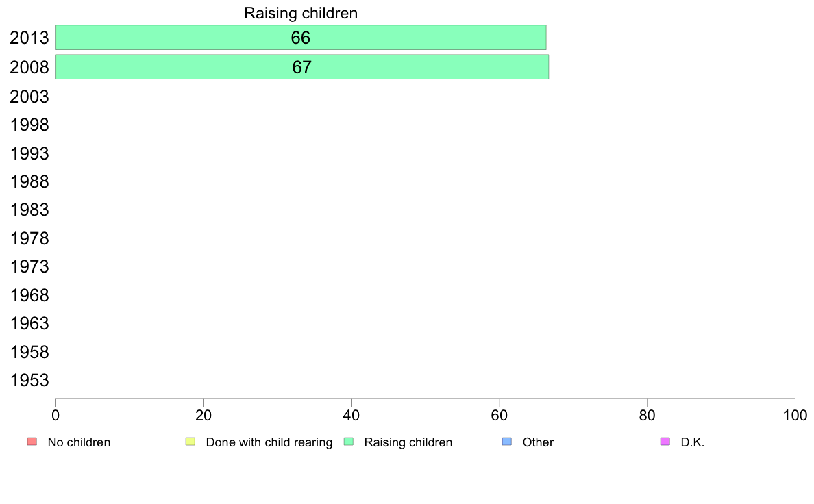Screen dimensions: 814x504
Task: Click the green Raising children legend swatch
Action: point(349,442)
